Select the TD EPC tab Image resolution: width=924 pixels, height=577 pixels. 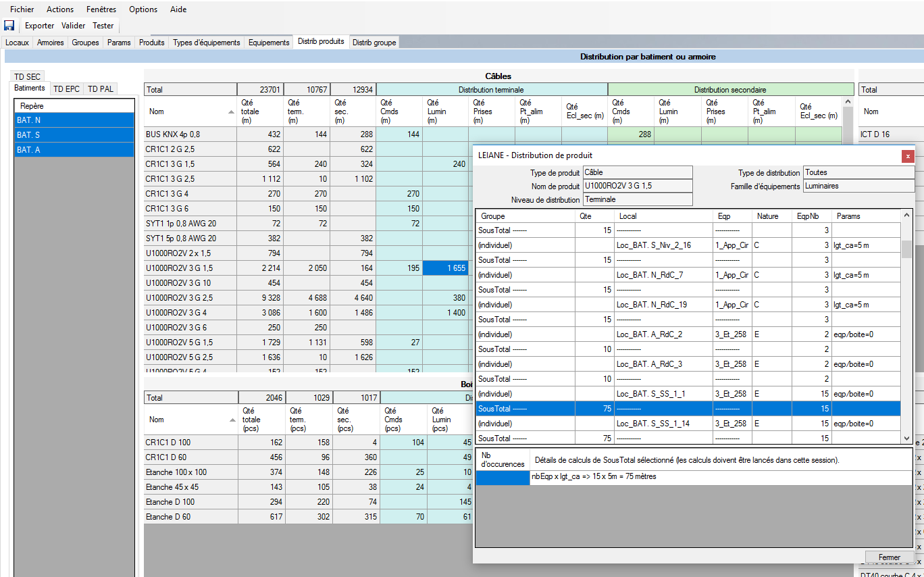click(x=66, y=89)
